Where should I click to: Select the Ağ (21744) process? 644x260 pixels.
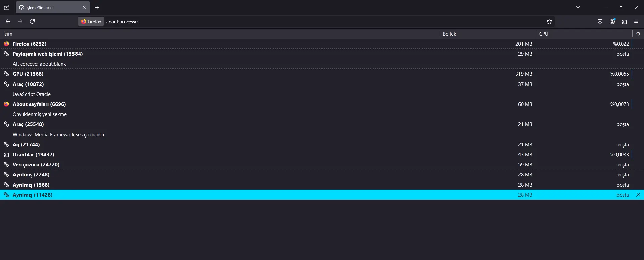click(322, 144)
